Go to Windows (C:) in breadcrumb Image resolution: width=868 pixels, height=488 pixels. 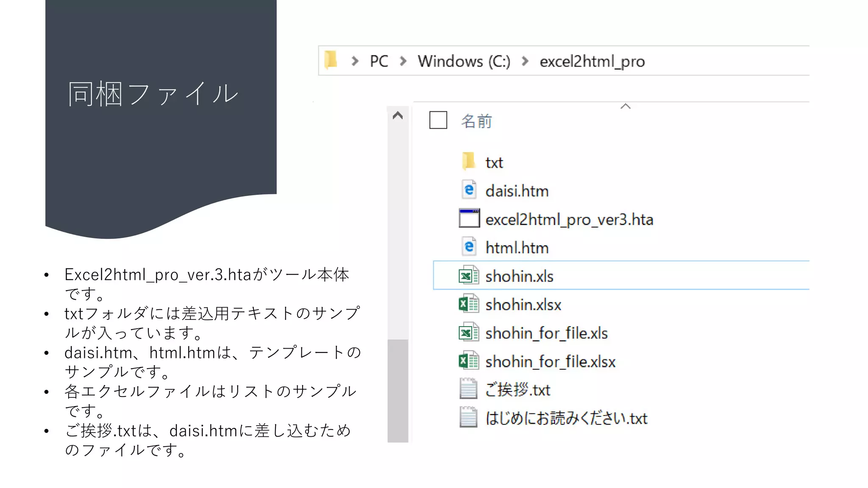click(464, 61)
